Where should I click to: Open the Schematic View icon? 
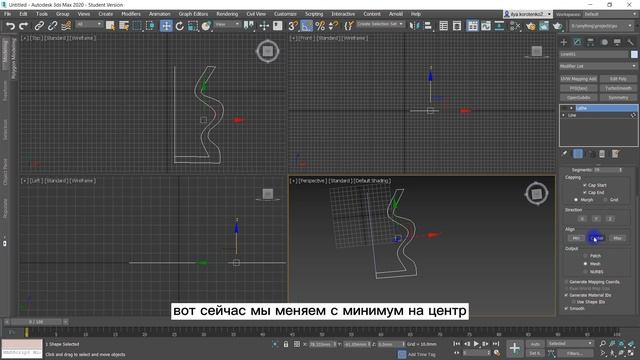(x=499, y=26)
